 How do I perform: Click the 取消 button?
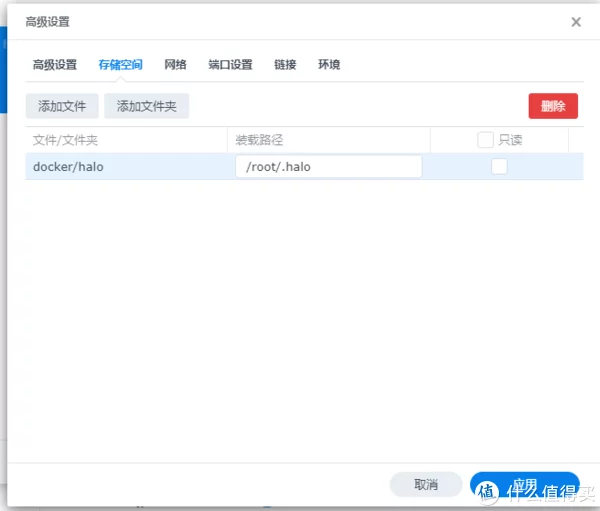(x=426, y=485)
